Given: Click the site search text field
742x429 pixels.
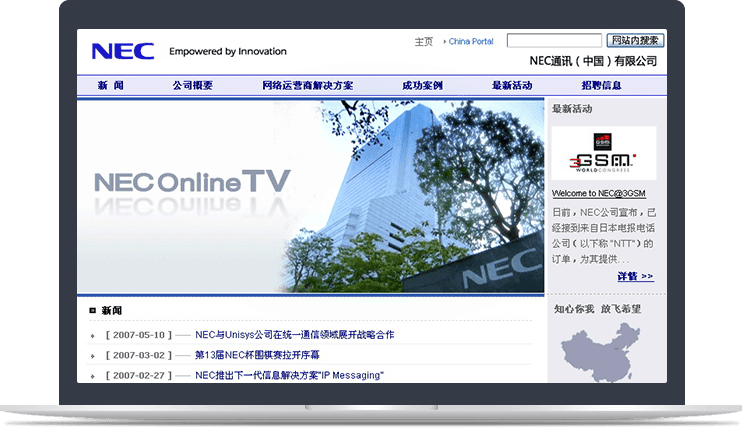Looking at the screenshot, I should coord(553,41).
